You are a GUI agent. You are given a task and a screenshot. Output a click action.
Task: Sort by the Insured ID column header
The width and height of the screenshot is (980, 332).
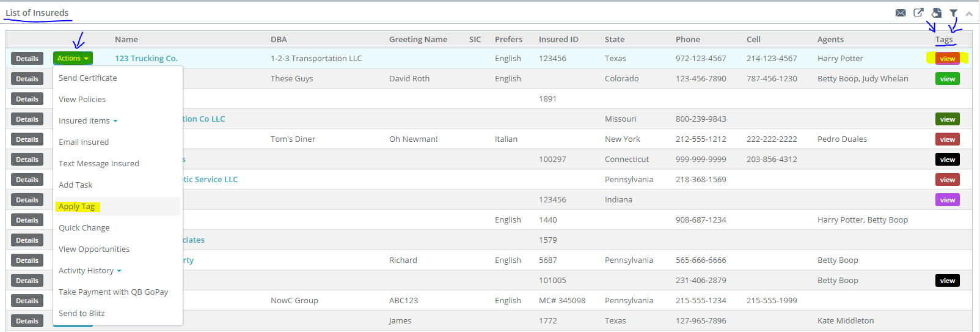[558, 39]
